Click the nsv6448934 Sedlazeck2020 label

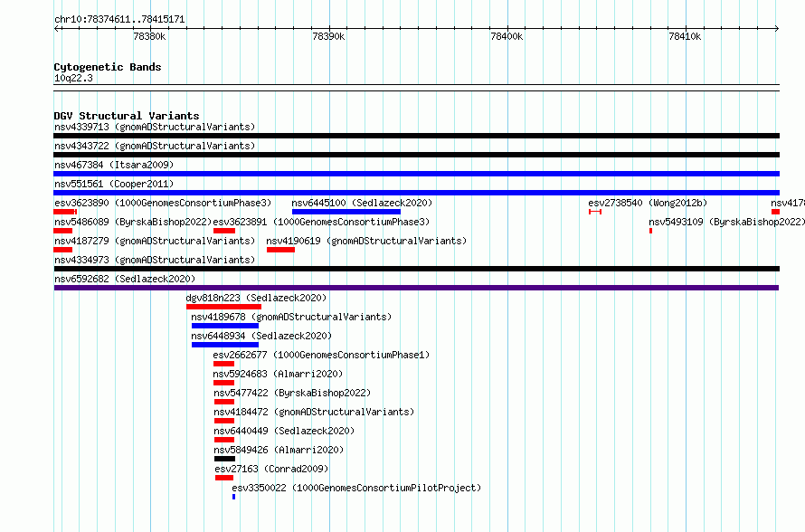pyautogui.click(x=261, y=336)
